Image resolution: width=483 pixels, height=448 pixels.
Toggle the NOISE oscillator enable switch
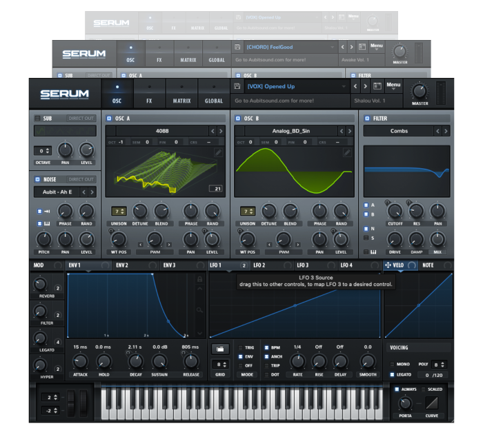37,179
